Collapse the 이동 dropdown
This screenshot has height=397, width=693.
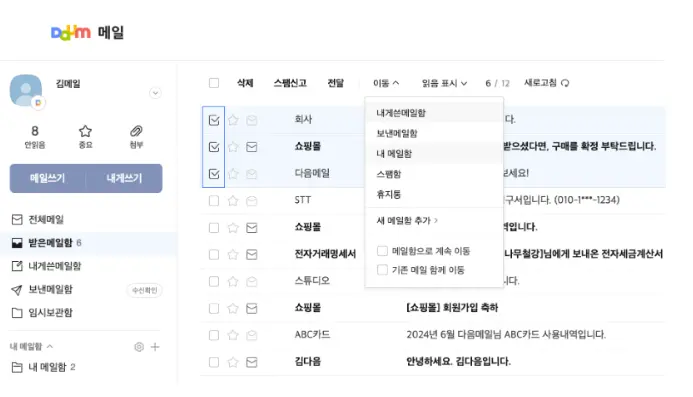pos(386,83)
